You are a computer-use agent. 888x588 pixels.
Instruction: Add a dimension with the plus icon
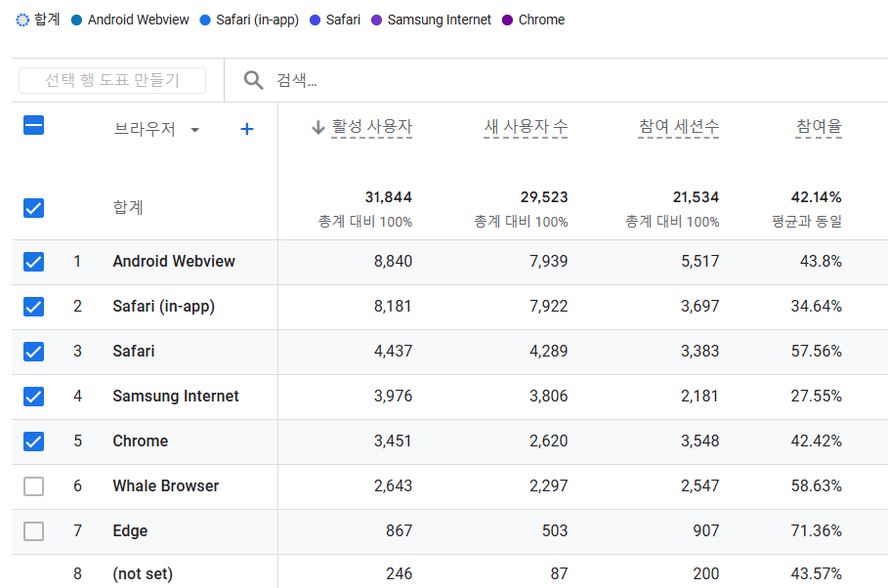246,129
